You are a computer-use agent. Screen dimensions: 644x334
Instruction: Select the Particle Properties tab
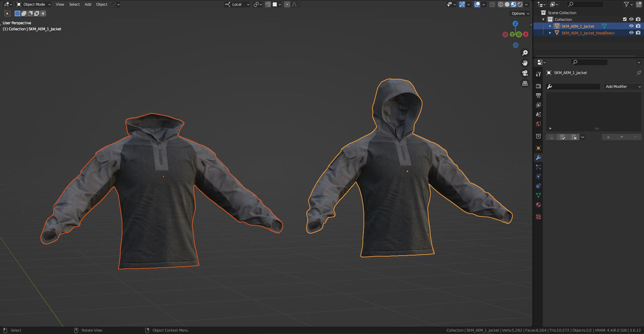[538, 167]
